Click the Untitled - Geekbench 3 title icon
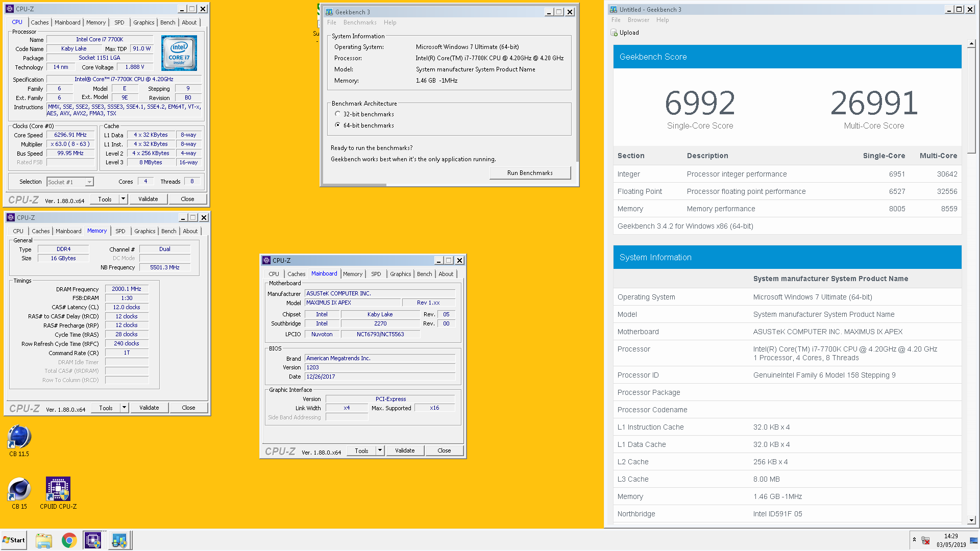980x551 pixels. [x=614, y=9]
